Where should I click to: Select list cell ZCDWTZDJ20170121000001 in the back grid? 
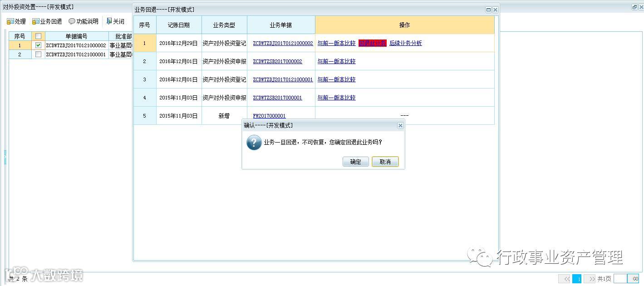[x=76, y=54]
